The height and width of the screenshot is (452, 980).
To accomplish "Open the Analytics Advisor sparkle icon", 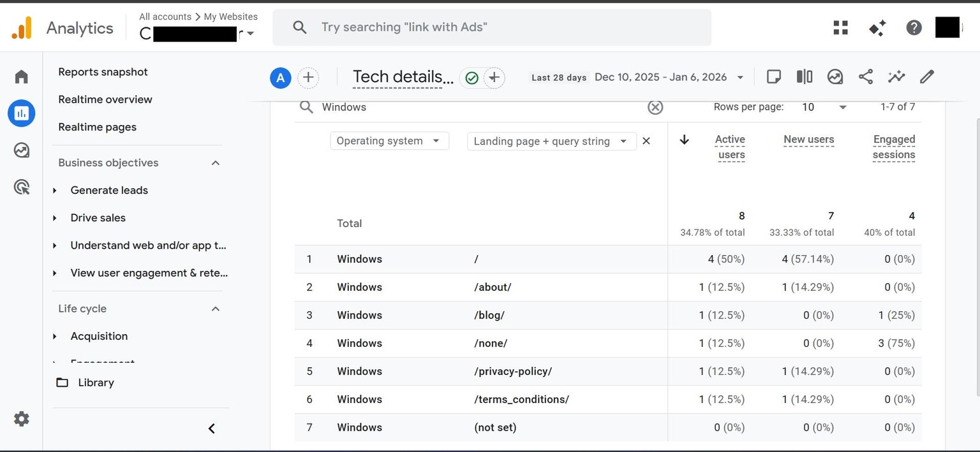I will (x=877, y=27).
